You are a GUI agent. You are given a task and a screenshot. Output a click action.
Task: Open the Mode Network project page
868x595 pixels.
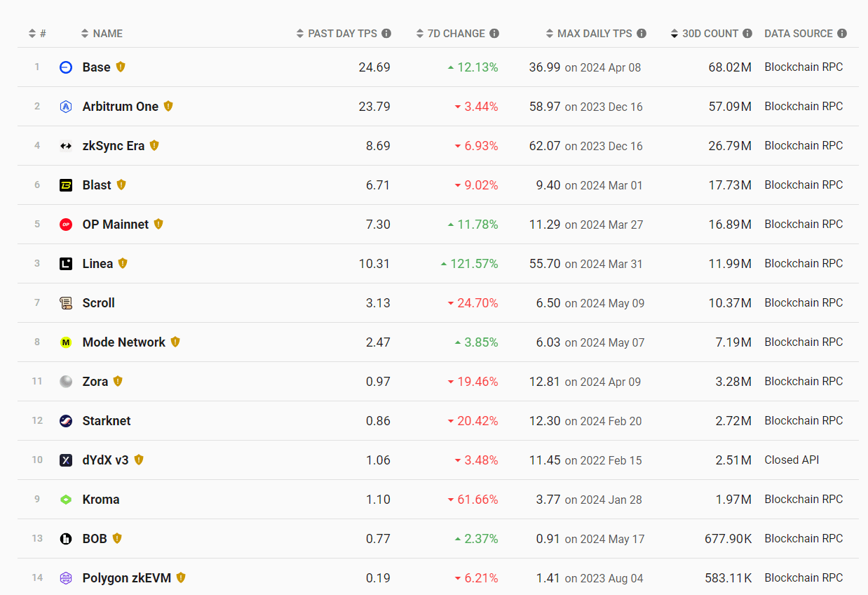(124, 342)
